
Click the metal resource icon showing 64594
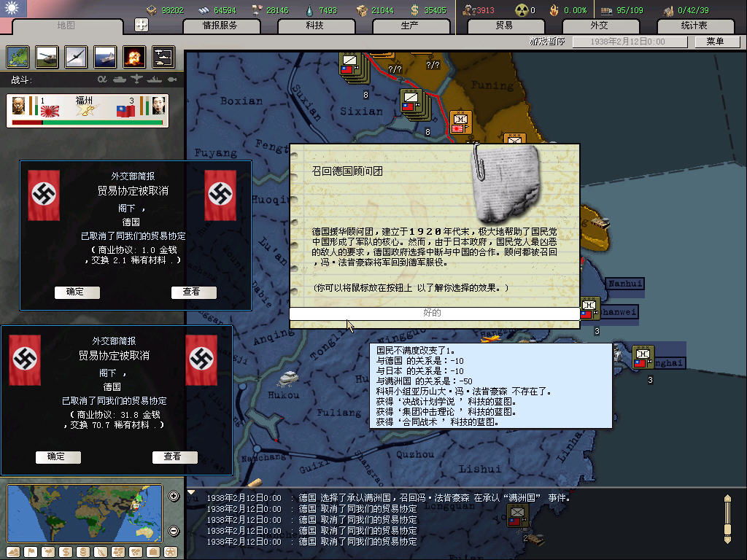pyautogui.click(x=204, y=10)
